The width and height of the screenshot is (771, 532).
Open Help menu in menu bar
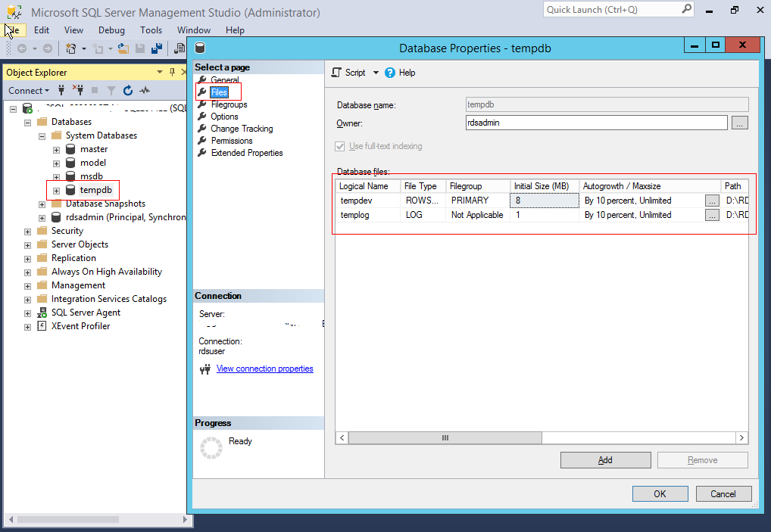click(x=235, y=30)
